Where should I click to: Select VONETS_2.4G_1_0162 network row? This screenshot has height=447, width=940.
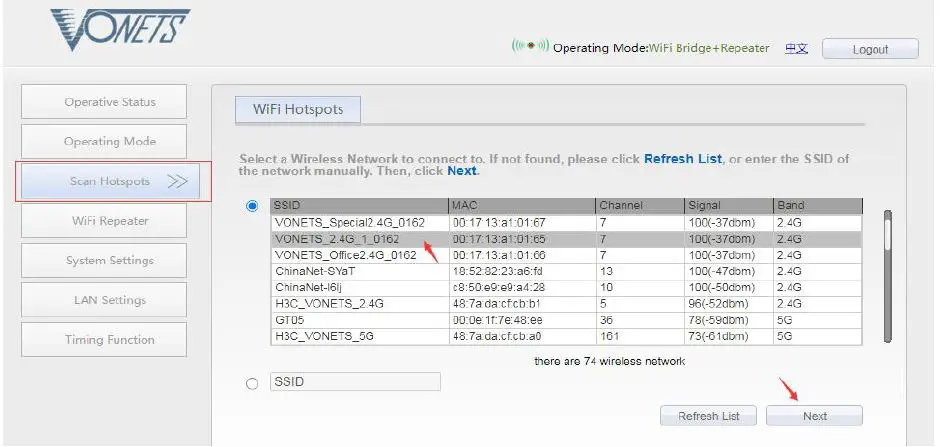[566, 239]
